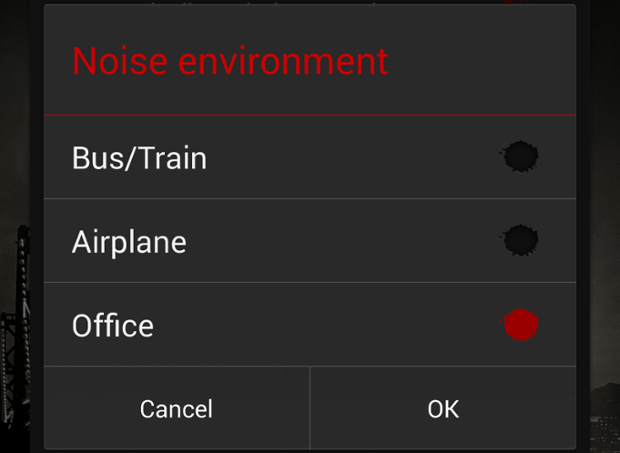Choose the Airplane text label
Image resolution: width=620 pixels, height=453 pixels.
[x=129, y=242]
